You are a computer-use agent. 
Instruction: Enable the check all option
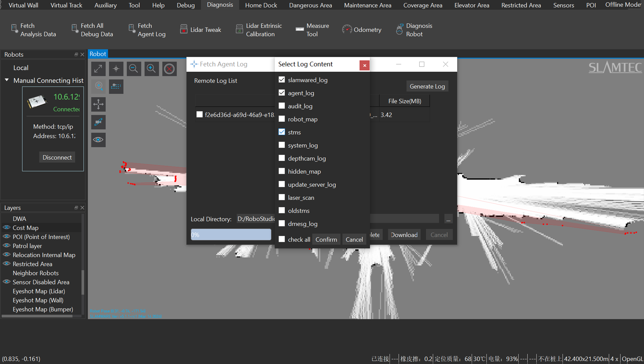[282, 239]
